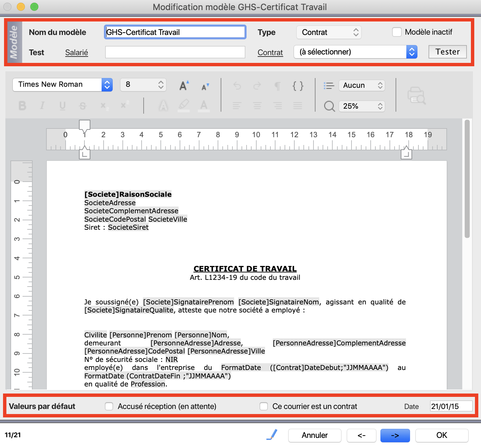Click the SocieteSiret field in document
481x448 pixels.
(128, 227)
